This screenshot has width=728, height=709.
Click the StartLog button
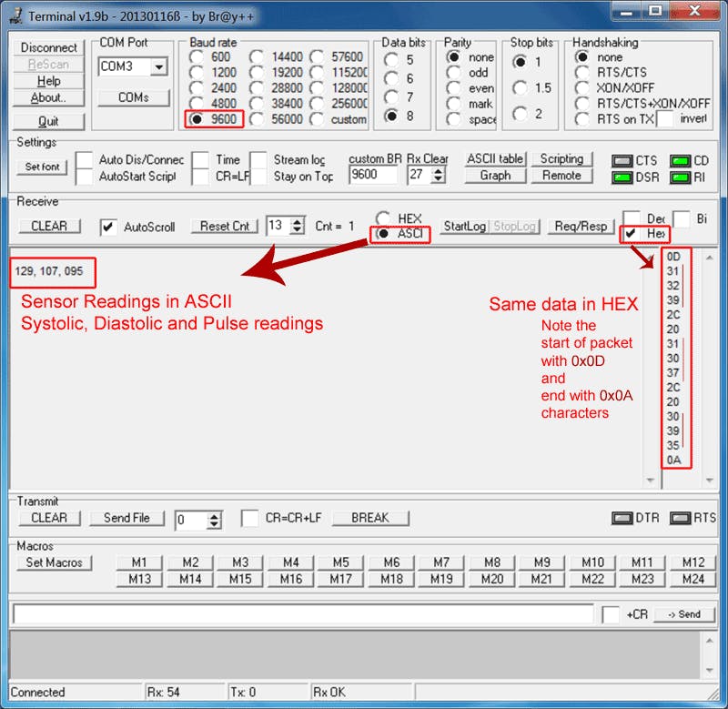pos(465,226)
